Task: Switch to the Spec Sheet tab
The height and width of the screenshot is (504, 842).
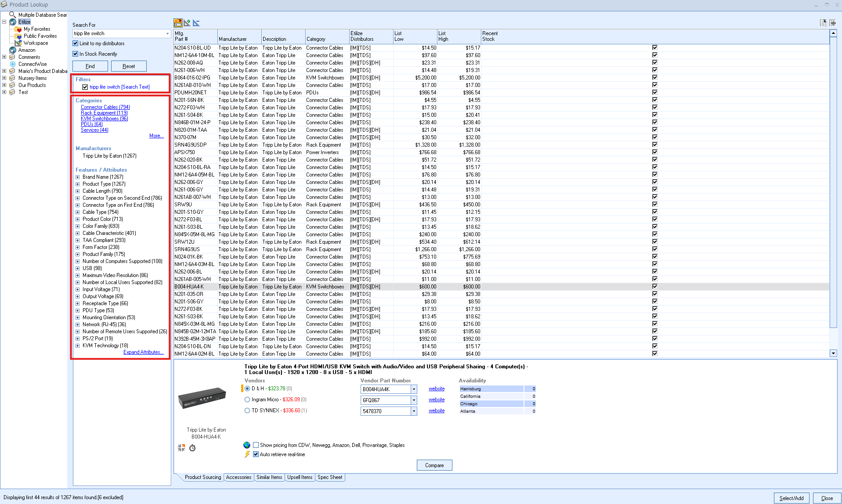Action: tap(330, 477)
